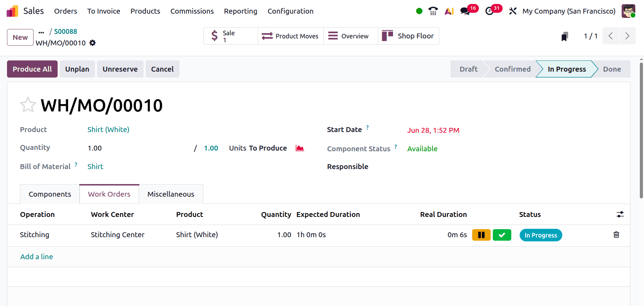Open the Configuration menu
This screenshot has height=306, width=644.
pyautogui.click(x=291, y=11)
